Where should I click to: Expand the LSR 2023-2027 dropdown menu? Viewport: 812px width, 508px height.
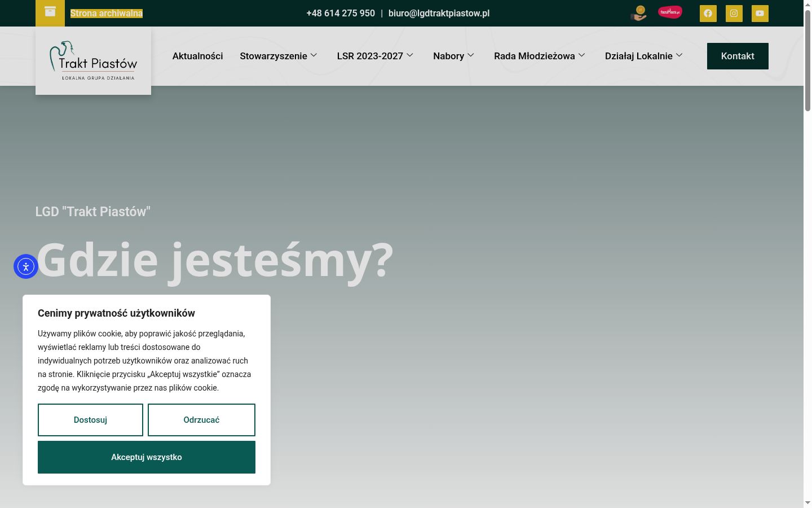tap(375, 56)
